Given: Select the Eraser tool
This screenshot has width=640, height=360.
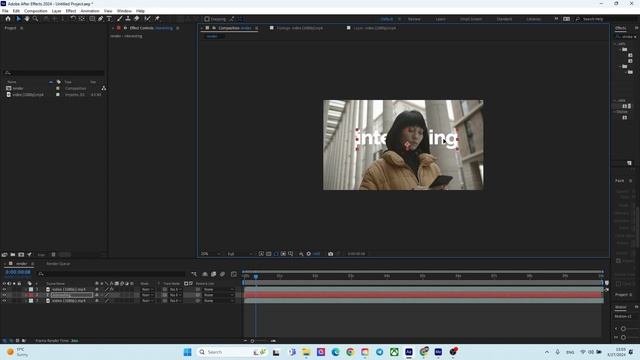Looking at the screenshot, I should pyautogui.click(x=137, y=19).
